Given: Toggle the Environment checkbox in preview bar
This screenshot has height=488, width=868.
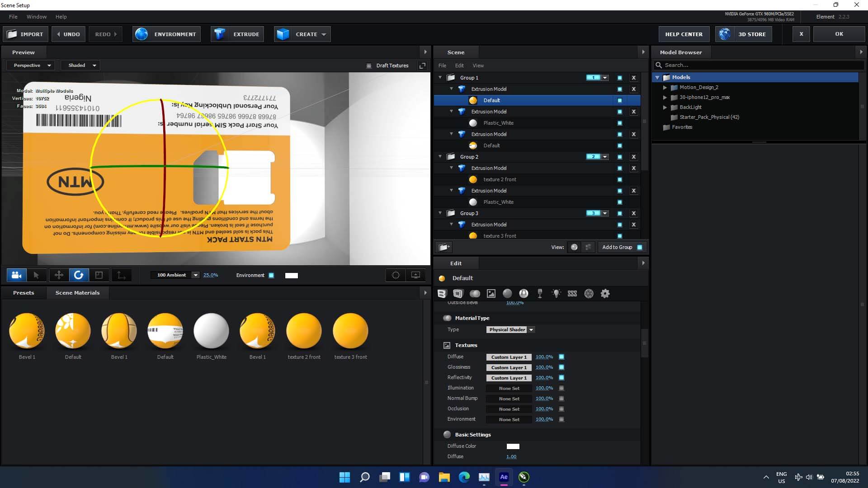Looking at the screenshot, I should coord(271,275).
